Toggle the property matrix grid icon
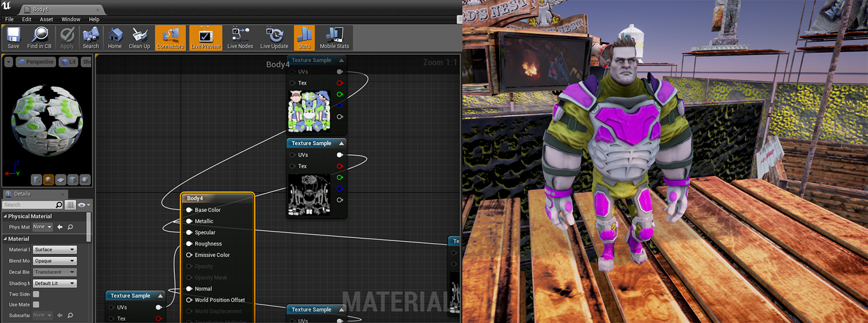 point(70,205)
